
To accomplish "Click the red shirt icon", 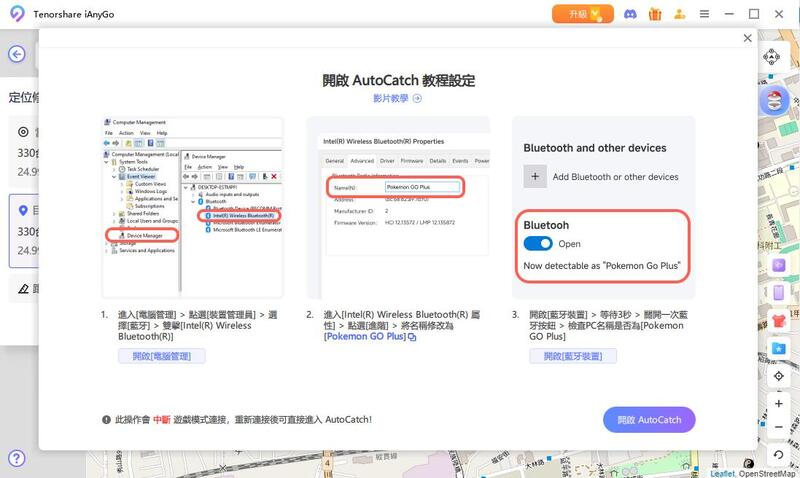I will click(779, 321).
